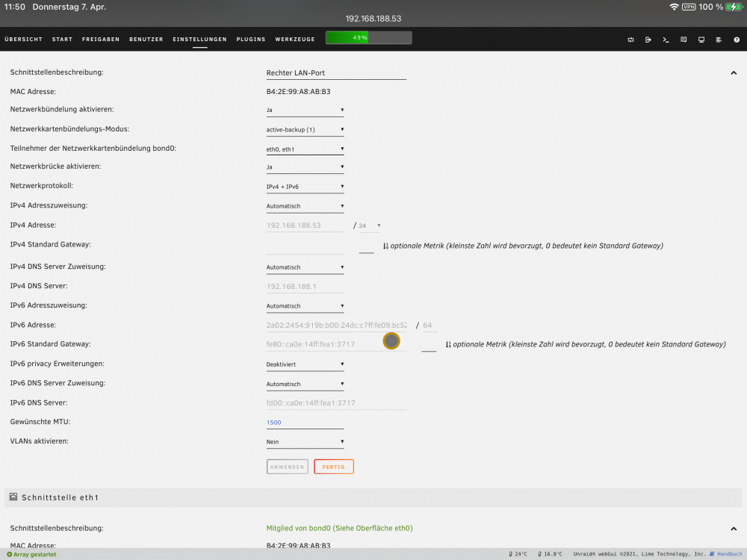
Task: Open IPv4 DNS Server Zuweisung dropdown
Action: click(305, 267)
